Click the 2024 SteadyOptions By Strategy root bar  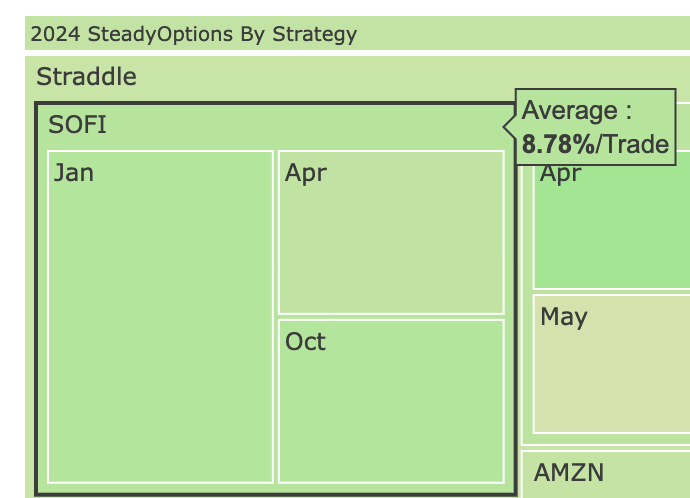click(357, 33)
